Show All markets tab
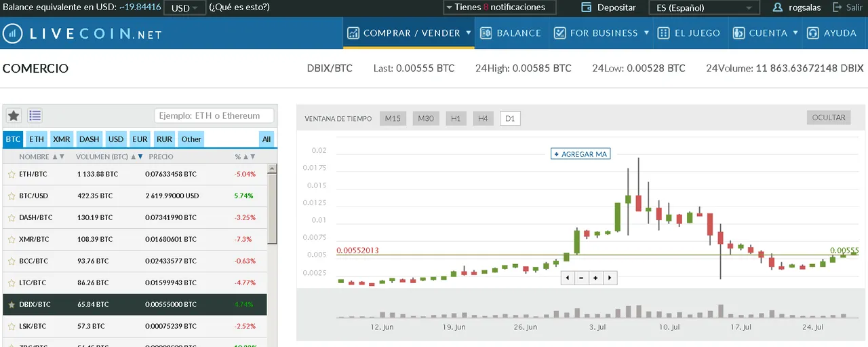This screenshot has width=868, height=347. [267, 139]
